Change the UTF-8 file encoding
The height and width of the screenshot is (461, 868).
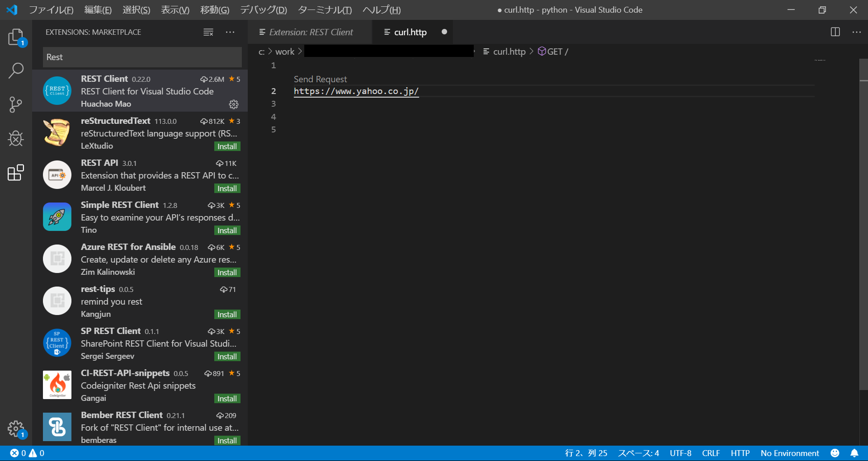pyautogui.click(x=680, y=453)
